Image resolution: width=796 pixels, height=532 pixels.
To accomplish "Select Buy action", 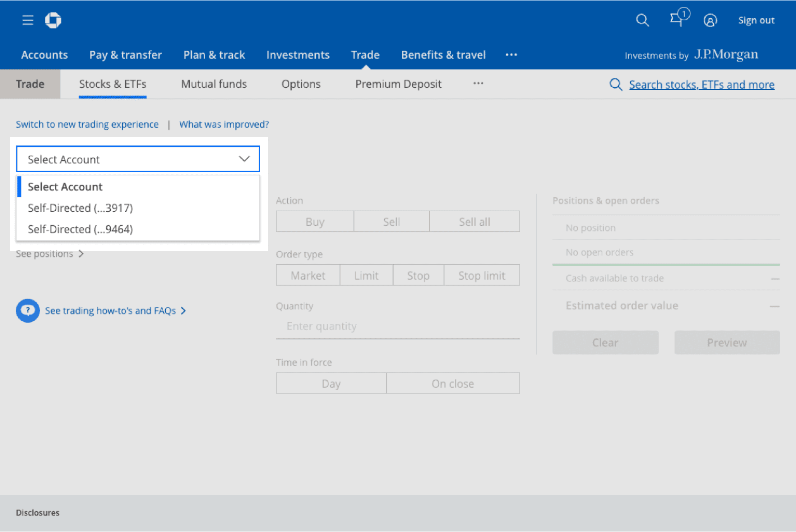I will click(x=315, y=222).
